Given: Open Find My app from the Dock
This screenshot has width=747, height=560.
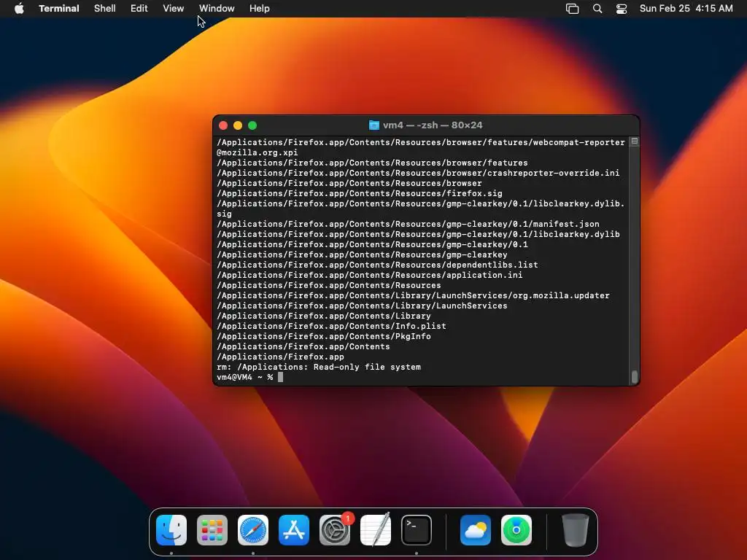Looking at the screenshot, I should (x=516, y=530).
